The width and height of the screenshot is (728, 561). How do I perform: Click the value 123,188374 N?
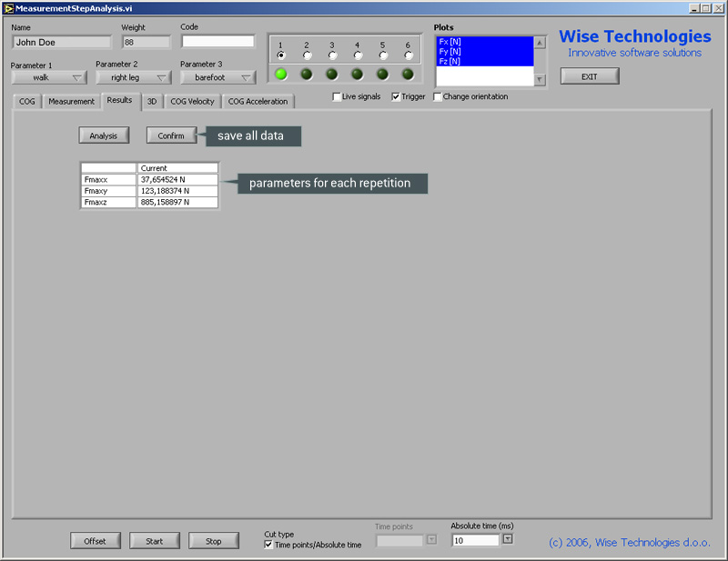[177, 191]
